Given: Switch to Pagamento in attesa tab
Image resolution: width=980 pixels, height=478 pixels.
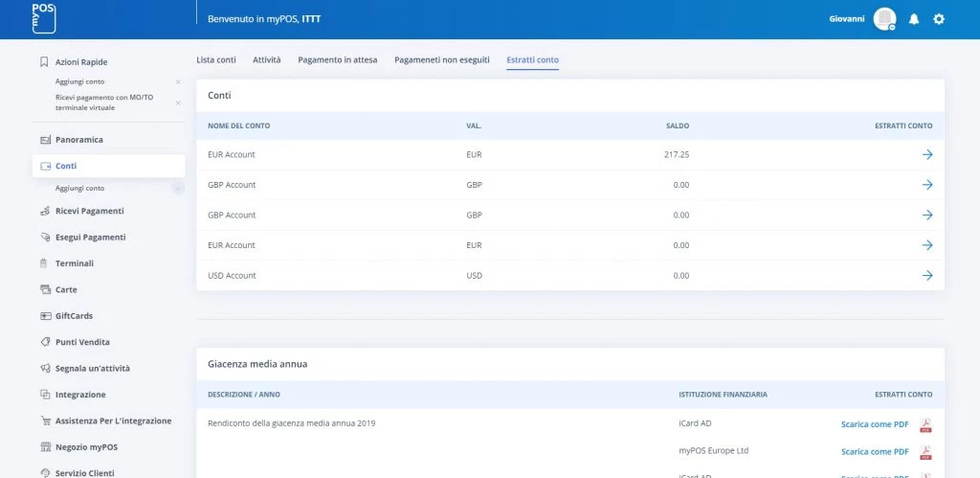Looking at the screenshot, I should pos(337,60).
